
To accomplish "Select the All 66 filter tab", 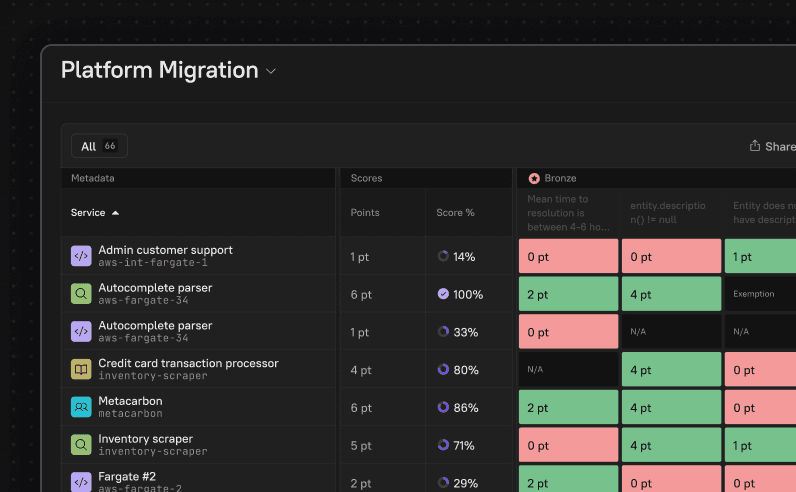I will 99,146.
